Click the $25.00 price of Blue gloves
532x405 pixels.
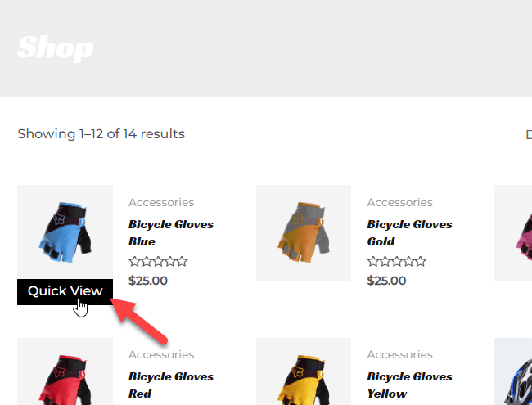(x=148, y=281)
